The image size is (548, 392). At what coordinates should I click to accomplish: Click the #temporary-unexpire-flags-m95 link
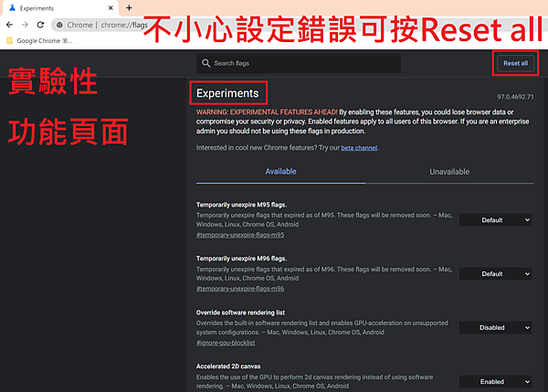[240, 235]
